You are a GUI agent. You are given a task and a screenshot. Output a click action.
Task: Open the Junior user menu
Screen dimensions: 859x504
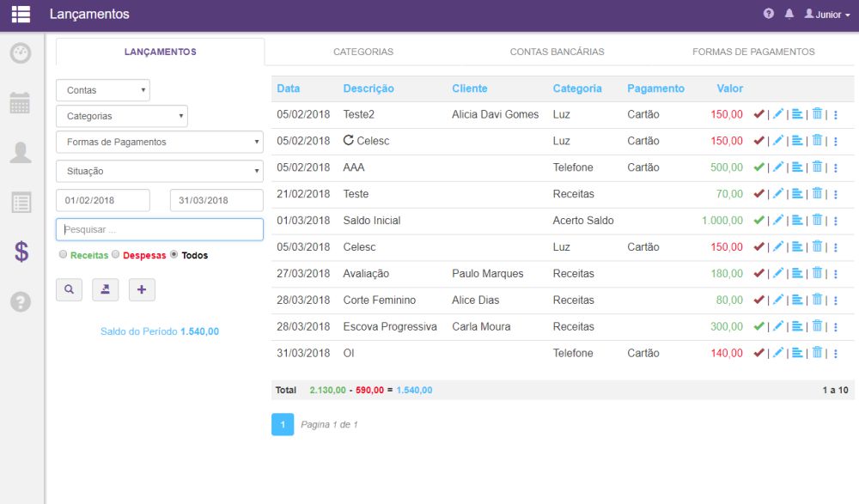(827, 15)
